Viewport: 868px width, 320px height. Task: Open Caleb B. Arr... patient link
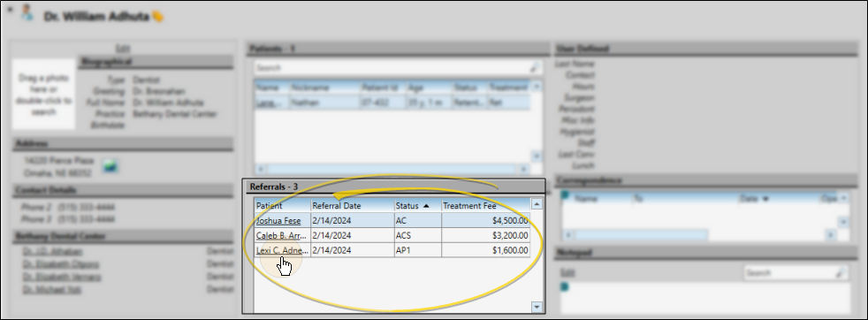pyautogui.click(x=282, y=235)
